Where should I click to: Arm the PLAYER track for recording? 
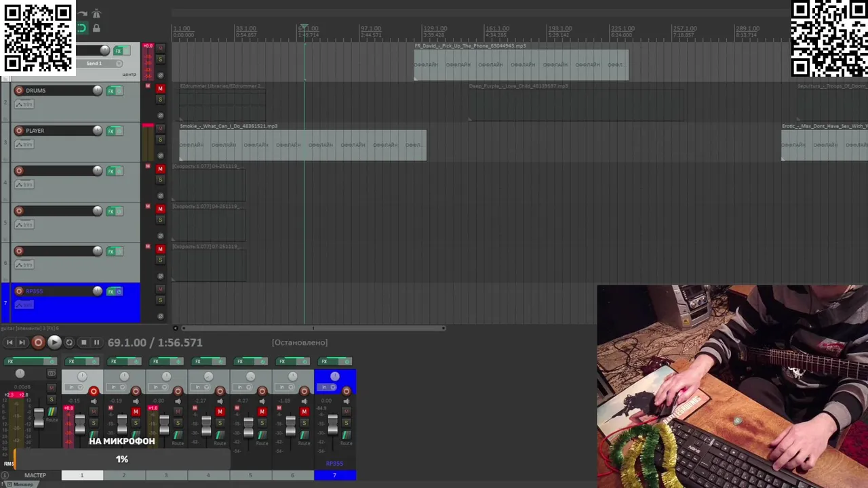19,131
